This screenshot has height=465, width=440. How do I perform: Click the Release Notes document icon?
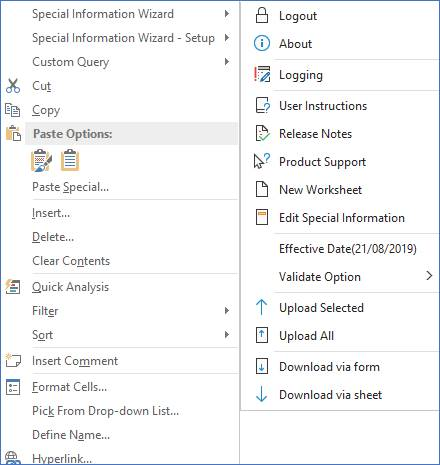(262, 133)
